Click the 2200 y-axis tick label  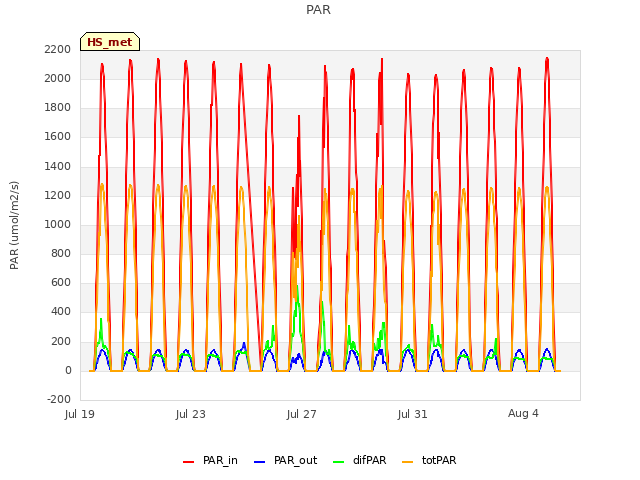tap(58, 49)
